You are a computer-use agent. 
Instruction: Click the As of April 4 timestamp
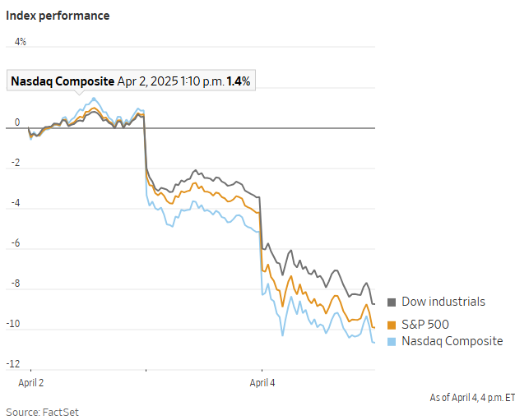(472, 397)
